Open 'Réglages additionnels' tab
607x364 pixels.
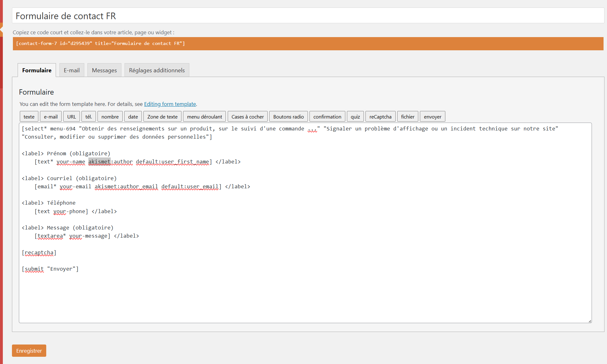pyautogui.click(x=157, y=70)
